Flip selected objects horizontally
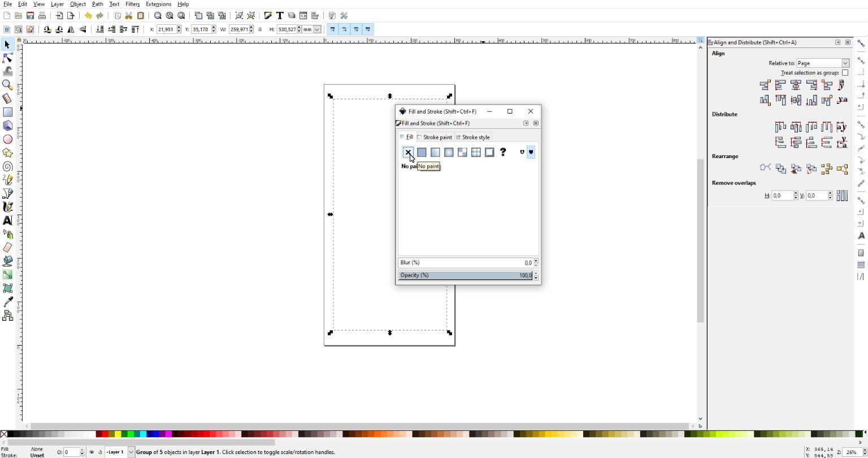 point(71,29)
